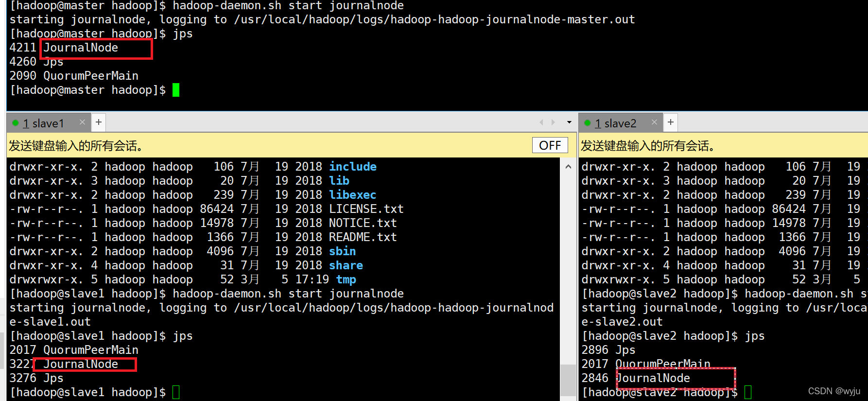Image resolution: width=868 pixels, height=401 pixels.
Task: Click the 'tmp' directory name in slave1
Action: pos(346,279)
